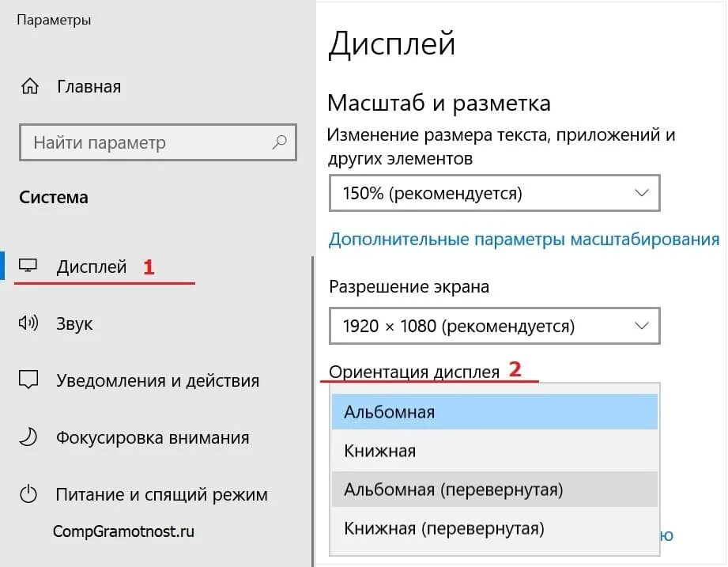728x567 pixels.
Task: Choose Книжная (перевернутая) option
Action: point(495,528)
